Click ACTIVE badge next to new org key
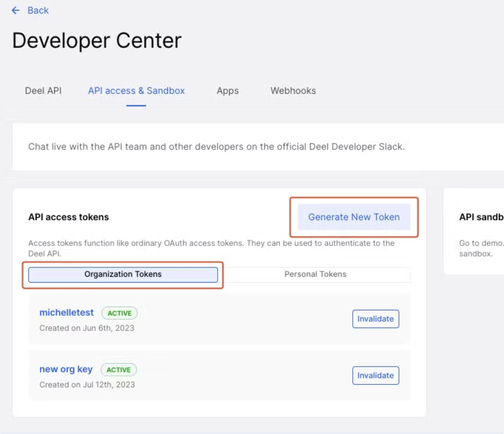Image resolution: width=504 pixels, height=434 pixels. pos(119,370)
